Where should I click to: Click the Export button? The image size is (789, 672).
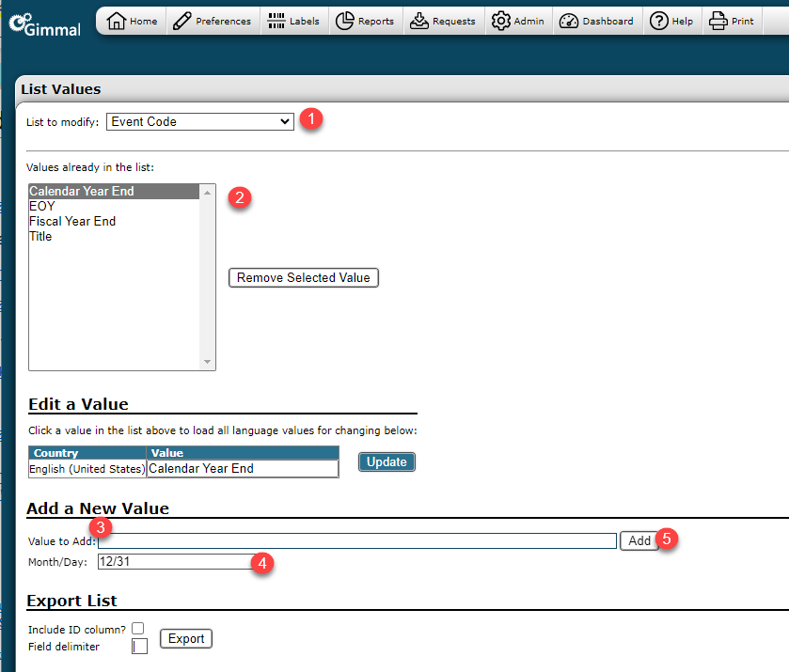click(x=186, y=638)
